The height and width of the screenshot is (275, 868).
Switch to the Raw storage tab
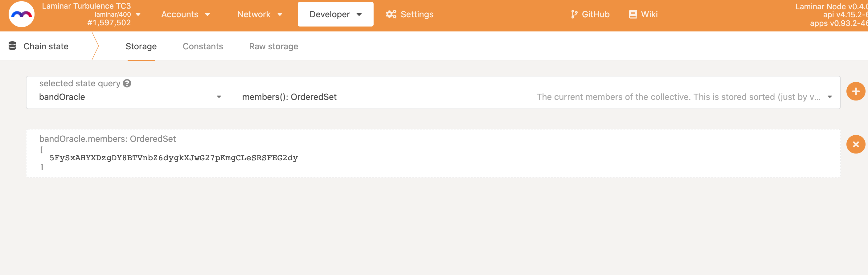[273, 46]
